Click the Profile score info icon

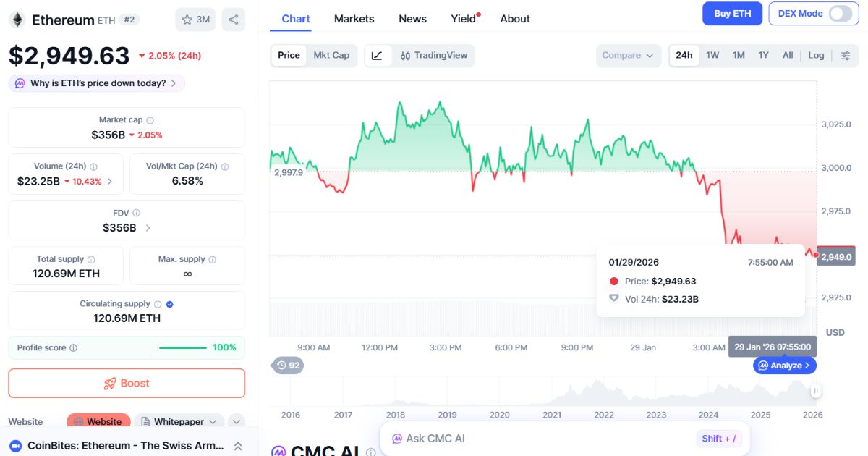click(x=73, y=348)
